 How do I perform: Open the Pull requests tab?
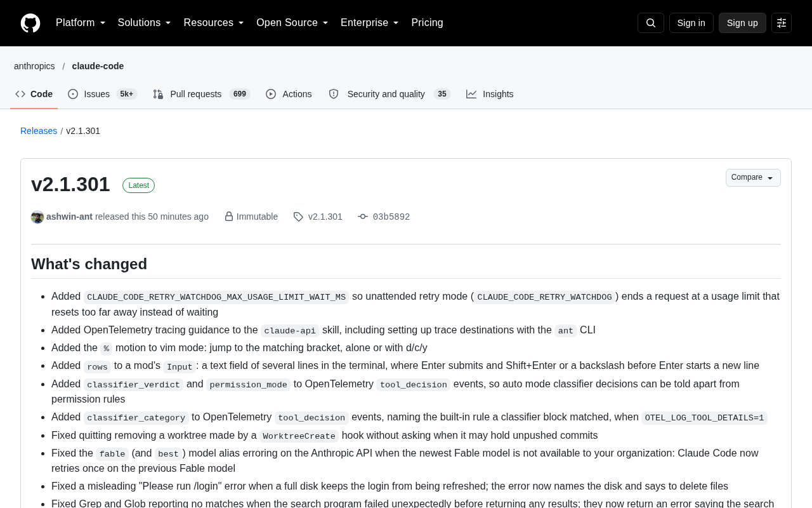[x=202, y=94]
